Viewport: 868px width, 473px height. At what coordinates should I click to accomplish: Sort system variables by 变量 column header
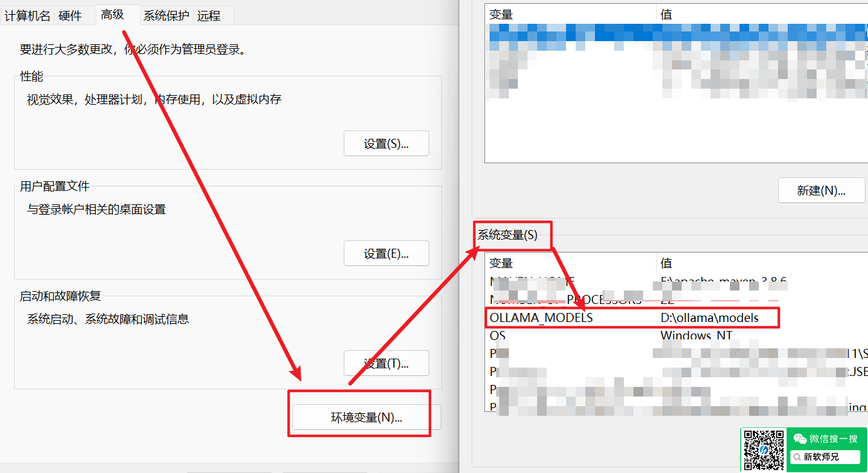[x=501, y=263]
